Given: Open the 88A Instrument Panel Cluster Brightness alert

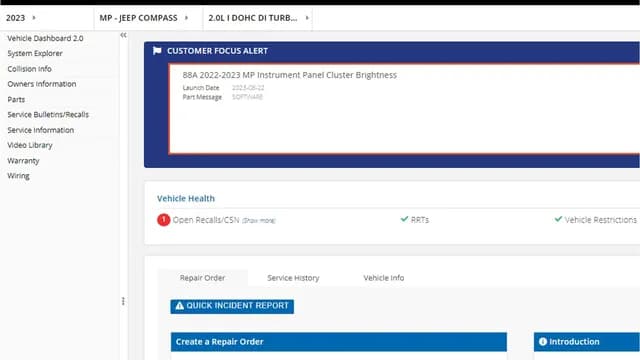Looking at the screenshot, I should [289, 75].
